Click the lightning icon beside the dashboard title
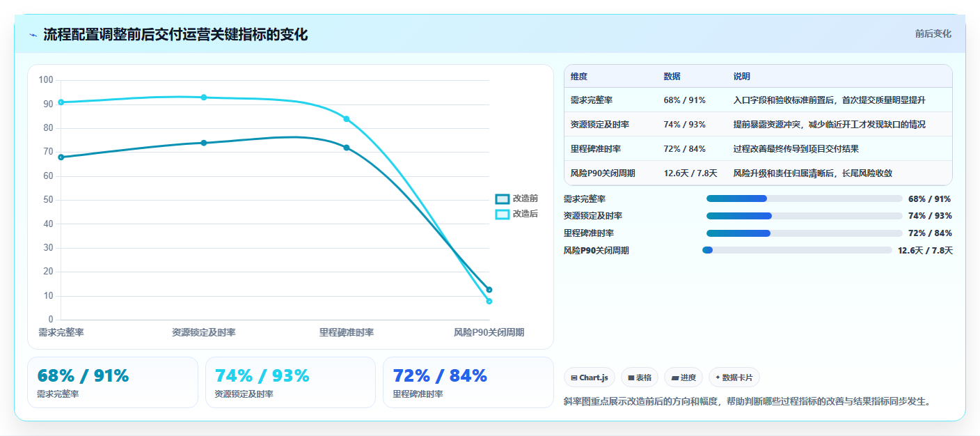Viewport: 980px width, 436px height. (33, 35)
